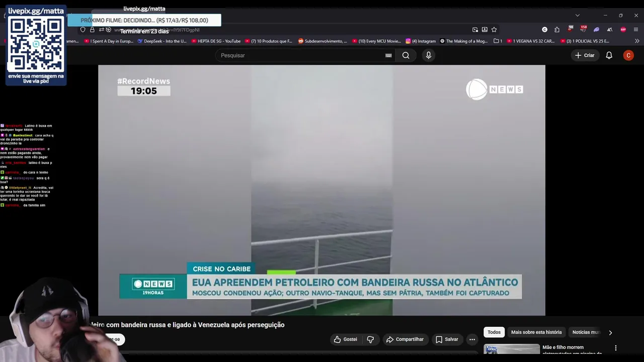Open the browser Extensions puzzle icon
644x362 pixels.
tap(557, 30)
